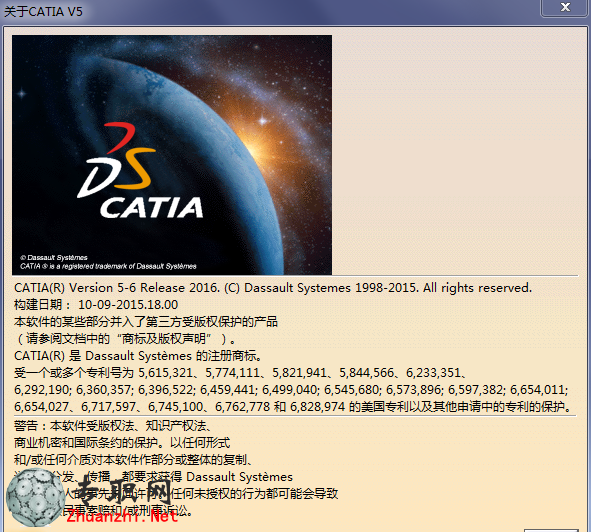Screen dimensions: 591x532
Task: Click the 'CATIA(R) Version 5-6 Release 2016' line
Action: tap(273, 288)
